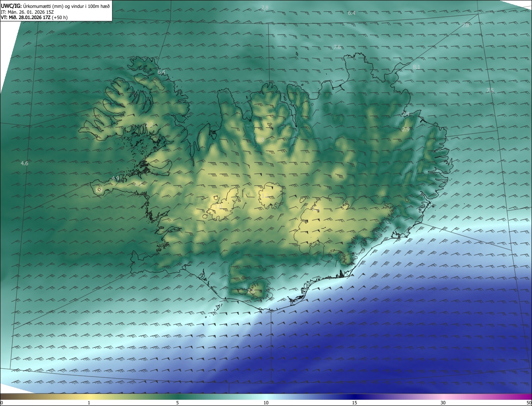Image resolution: width=532 pixels, height=406 pixels.
Task: Click the UWC/IG title line of the map
Action: pyautogui.click(x=55, y=6)
